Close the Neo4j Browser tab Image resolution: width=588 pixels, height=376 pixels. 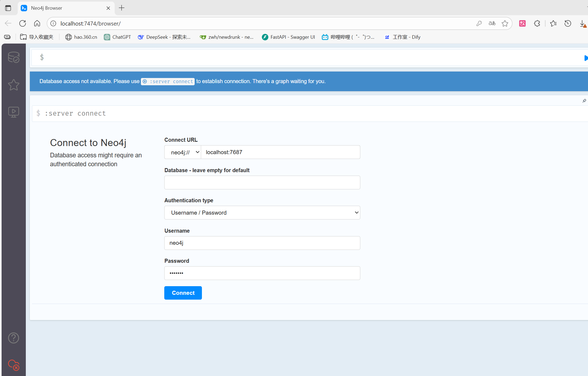coord(108,8)
